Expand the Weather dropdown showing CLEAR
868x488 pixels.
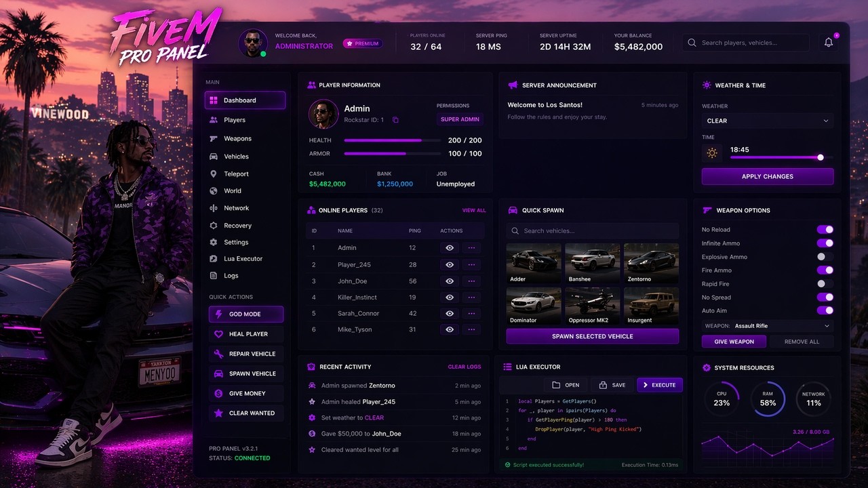(x=768, y=121)
